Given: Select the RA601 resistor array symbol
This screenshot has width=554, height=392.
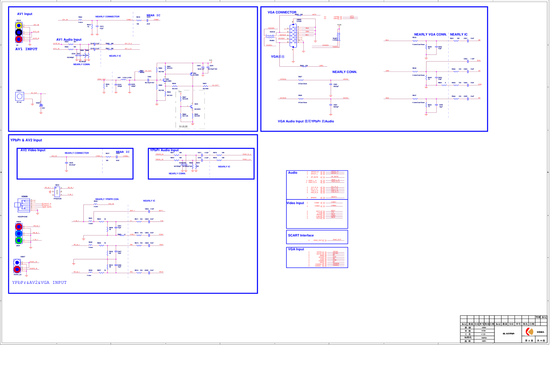Looking at the screenshot, I should click(x=339, y=36).
